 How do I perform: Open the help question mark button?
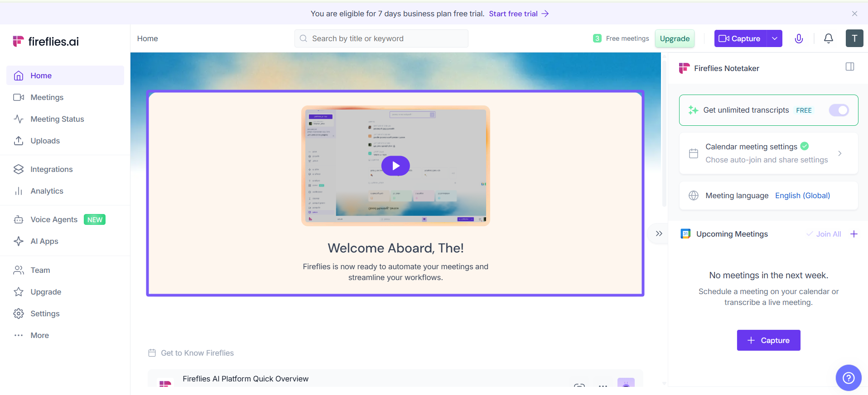(848, 377)
